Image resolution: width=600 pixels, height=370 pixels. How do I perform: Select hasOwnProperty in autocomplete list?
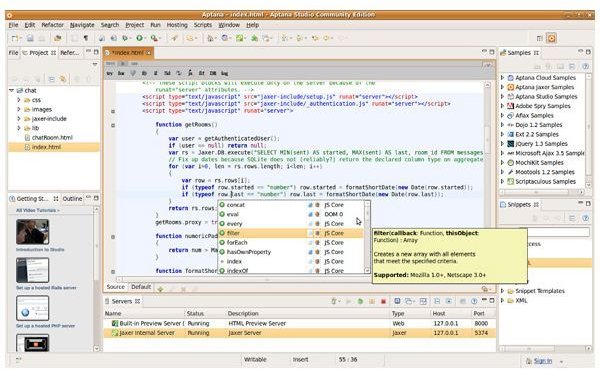(290, 252)
